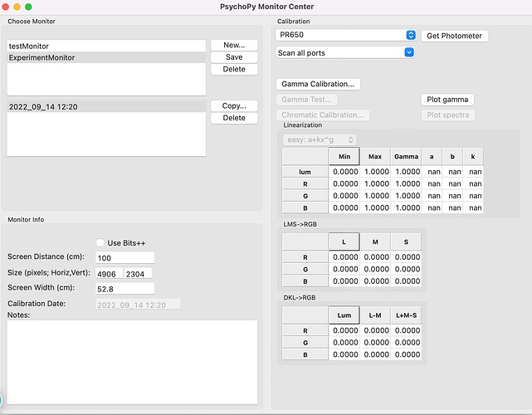Image resolution: width=532 pixels, height=415 pixels.
Task: Copy the selected calibration
Action: pos(234,106)
